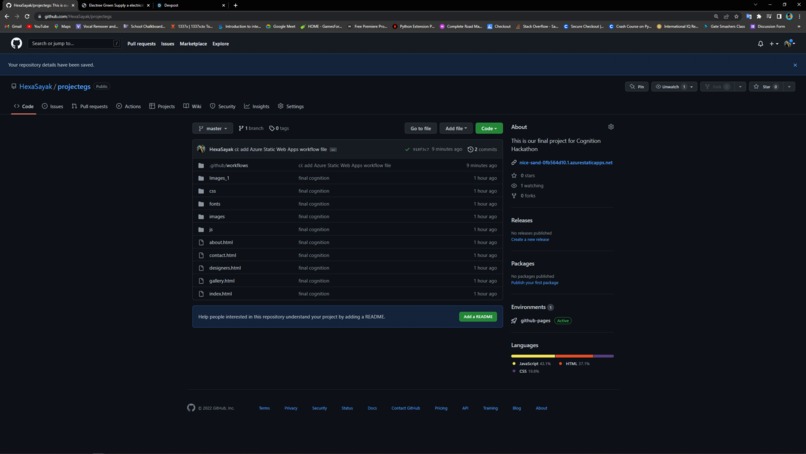Click in the Search or jump to field

click(x=75, y=44)
